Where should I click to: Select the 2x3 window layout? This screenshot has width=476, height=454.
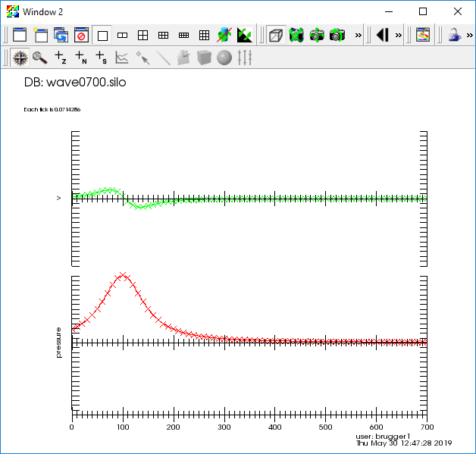pos(163,35)
